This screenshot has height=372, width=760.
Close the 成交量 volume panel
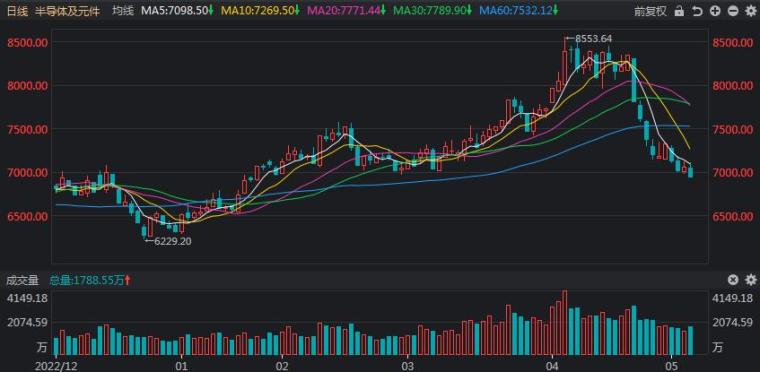733,280
